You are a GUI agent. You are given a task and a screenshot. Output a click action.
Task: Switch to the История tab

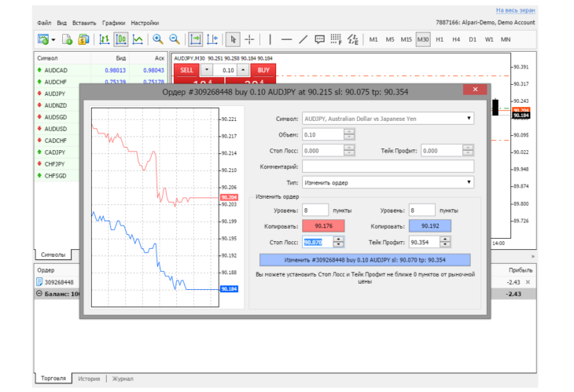[89, 379]
